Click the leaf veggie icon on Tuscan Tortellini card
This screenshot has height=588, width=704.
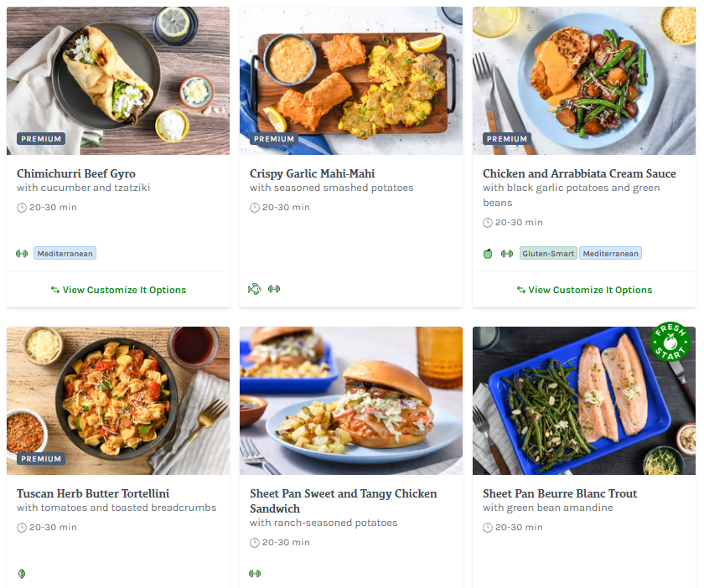point(22,574)
